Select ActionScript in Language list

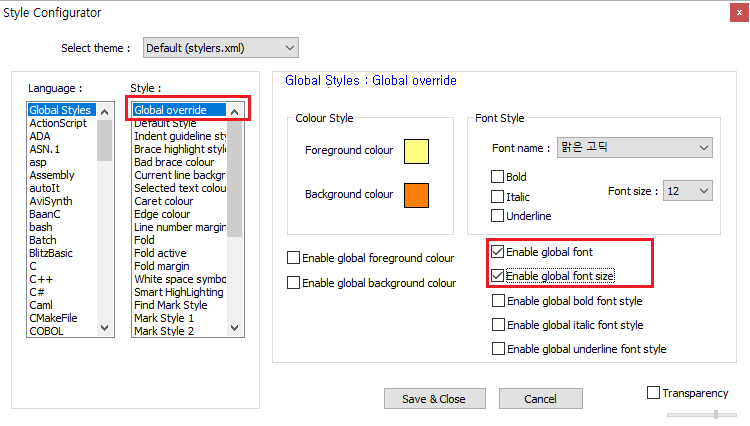(62, 123)
